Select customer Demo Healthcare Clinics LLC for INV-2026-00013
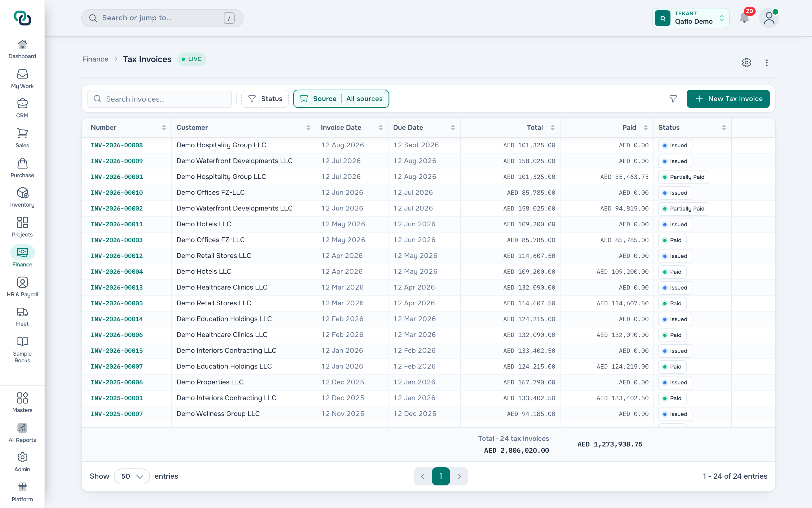 tap(222, 287)
